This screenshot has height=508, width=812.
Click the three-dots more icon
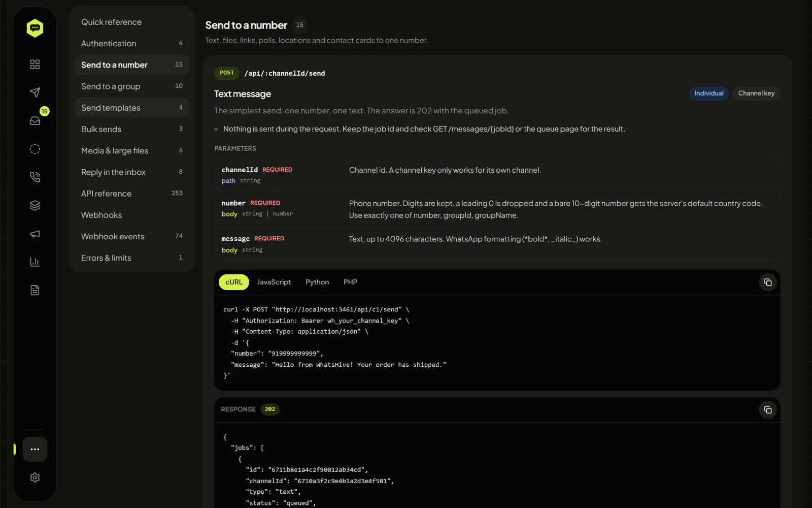35,449
